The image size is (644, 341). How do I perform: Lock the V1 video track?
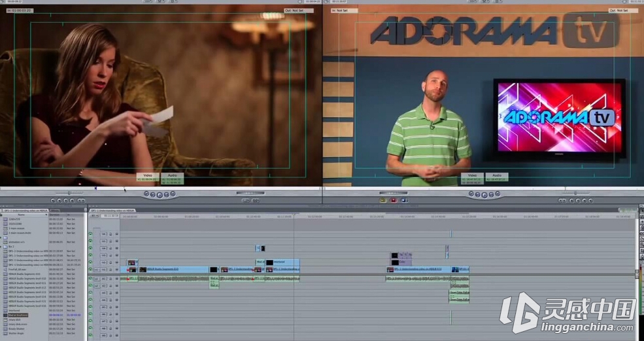pyautogui.click(x=110, y=270)
